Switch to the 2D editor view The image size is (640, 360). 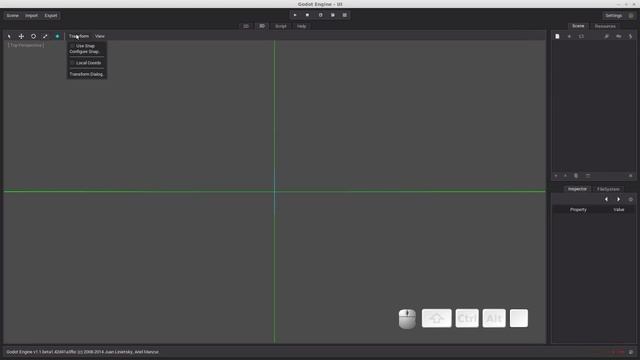(246, 26)
